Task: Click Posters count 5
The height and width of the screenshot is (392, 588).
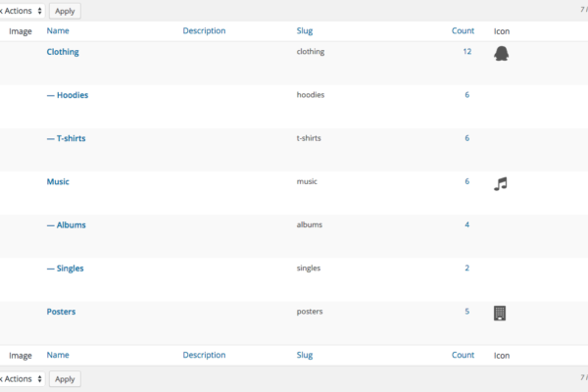Action: click(x=466, y=312)
